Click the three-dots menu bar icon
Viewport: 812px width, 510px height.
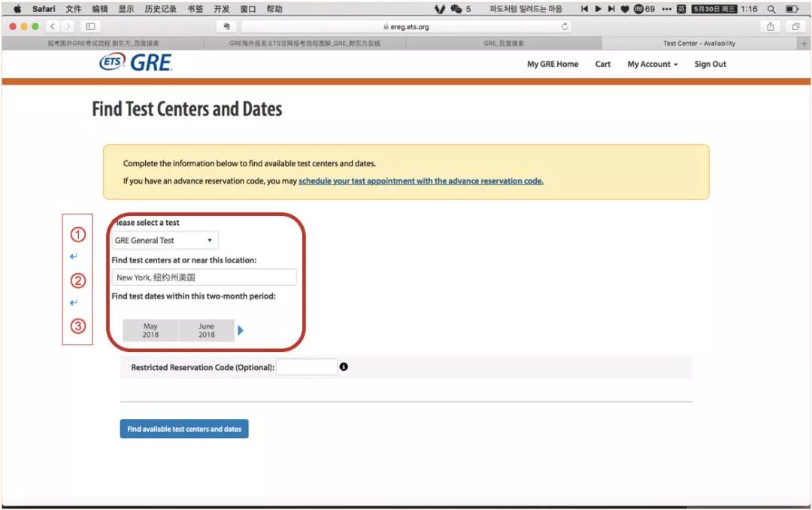tap(666, 9)
